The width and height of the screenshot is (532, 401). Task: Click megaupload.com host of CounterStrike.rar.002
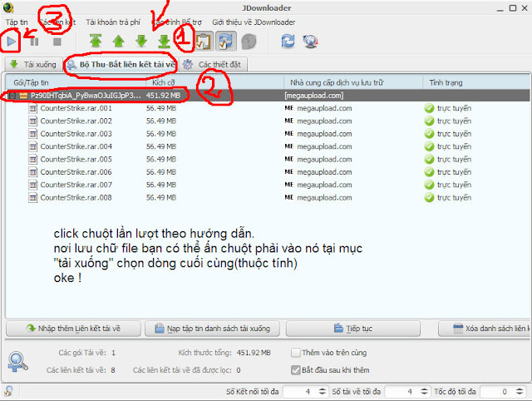click(324, 121)
